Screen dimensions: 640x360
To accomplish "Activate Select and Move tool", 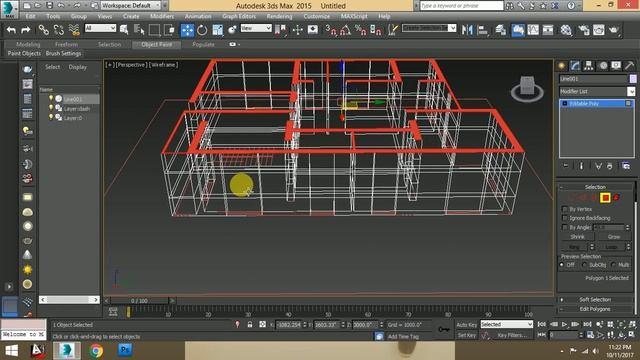I will pos(187,30).
